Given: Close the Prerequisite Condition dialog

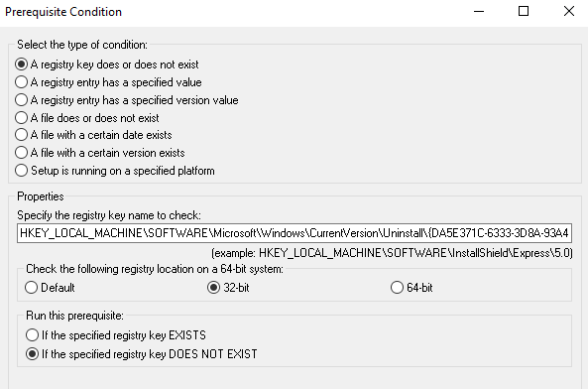Looking at the screenshot, I should coord(569,12).
